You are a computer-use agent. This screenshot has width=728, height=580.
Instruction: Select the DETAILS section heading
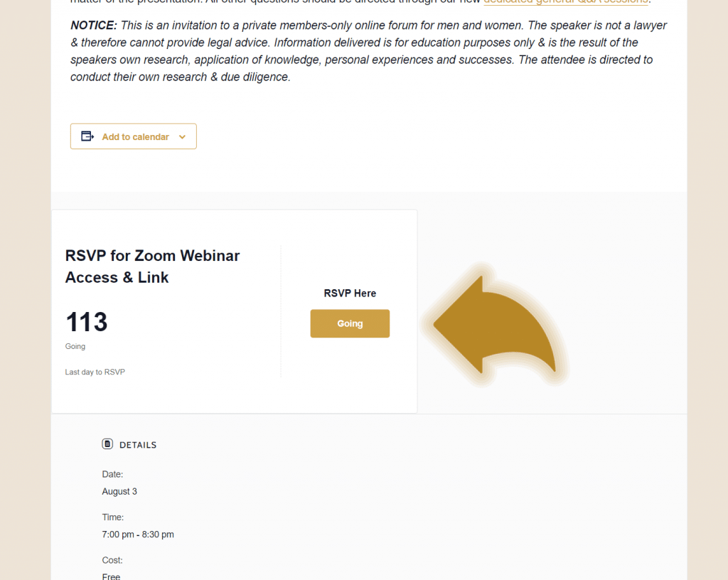point(138,445)
